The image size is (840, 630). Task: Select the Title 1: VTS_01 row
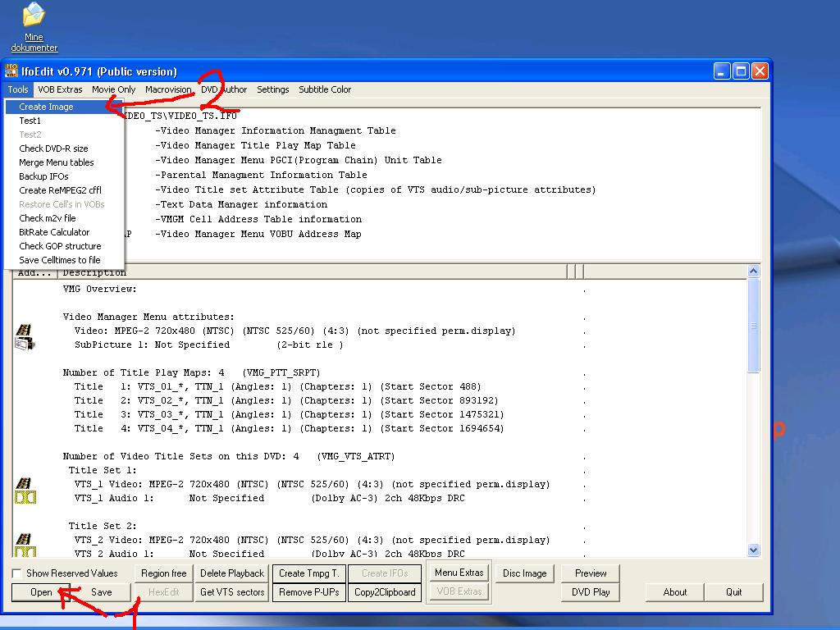(x=277, y=386)
